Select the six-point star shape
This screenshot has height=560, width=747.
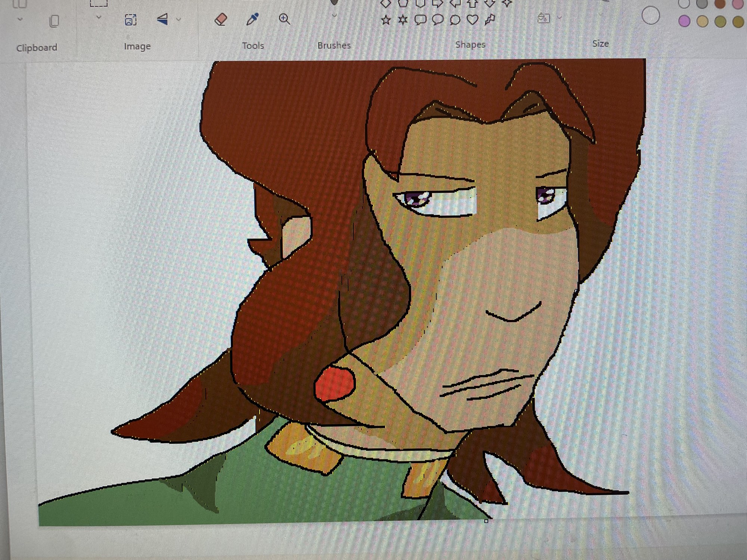(403, 20)
